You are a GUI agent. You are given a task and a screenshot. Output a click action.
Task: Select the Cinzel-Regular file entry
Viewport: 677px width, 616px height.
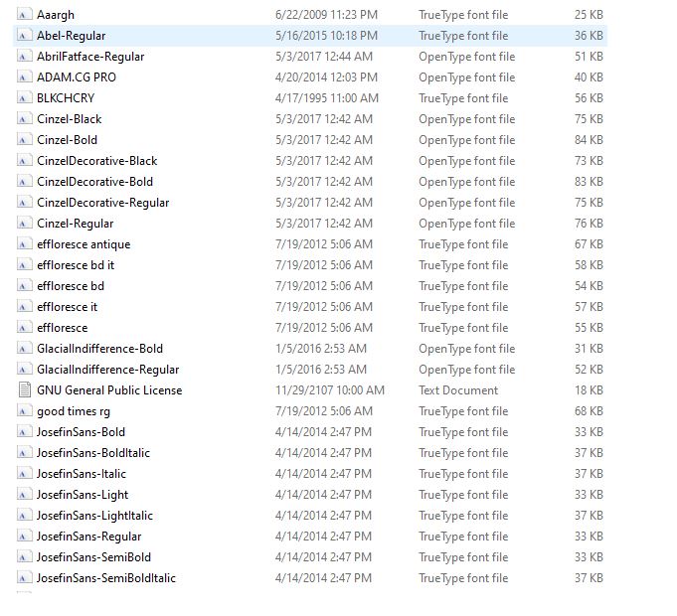click(x=75, y=224)
